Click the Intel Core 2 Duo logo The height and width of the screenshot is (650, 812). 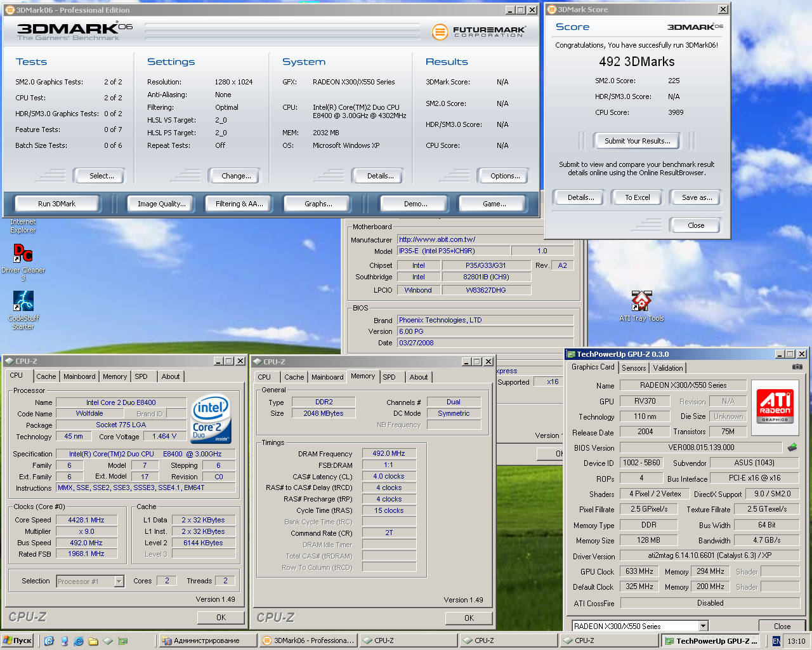click(x=211, y=419)
